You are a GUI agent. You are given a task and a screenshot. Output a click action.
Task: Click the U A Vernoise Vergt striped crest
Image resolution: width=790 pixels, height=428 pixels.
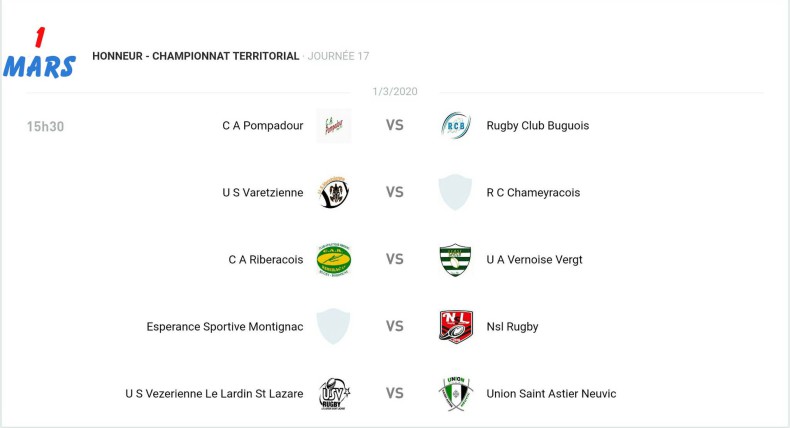tap(455, 259)
